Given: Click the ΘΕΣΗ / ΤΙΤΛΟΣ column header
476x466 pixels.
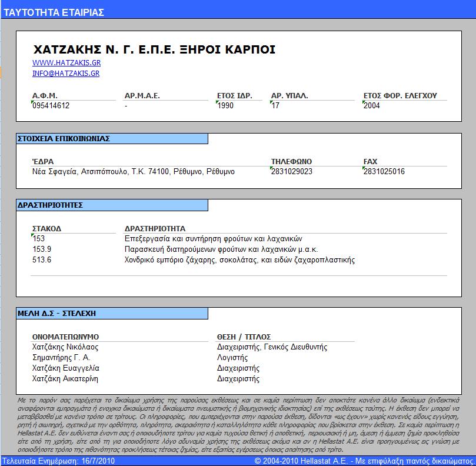Looking at the screenshot, I should 244,337.
